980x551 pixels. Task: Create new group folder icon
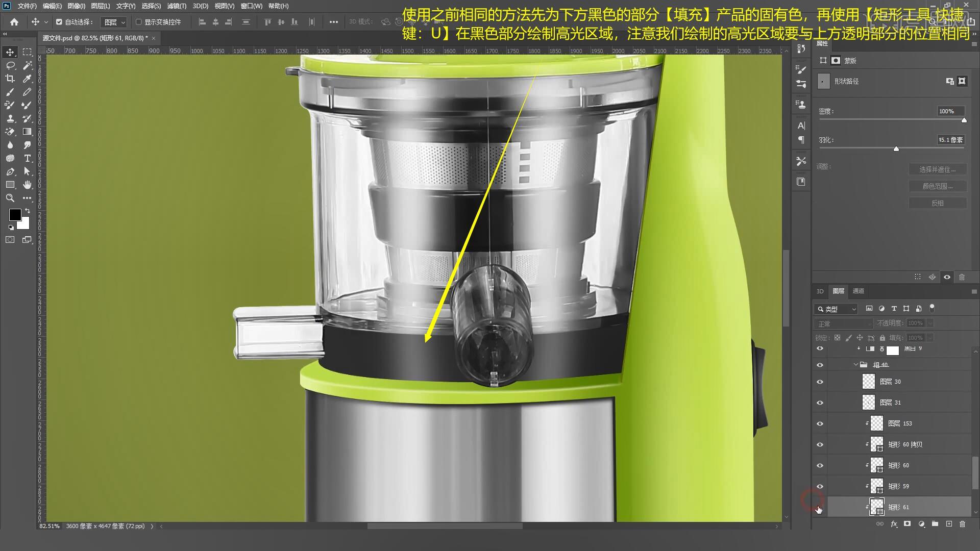pyautogui.click(x=935, y=524)
